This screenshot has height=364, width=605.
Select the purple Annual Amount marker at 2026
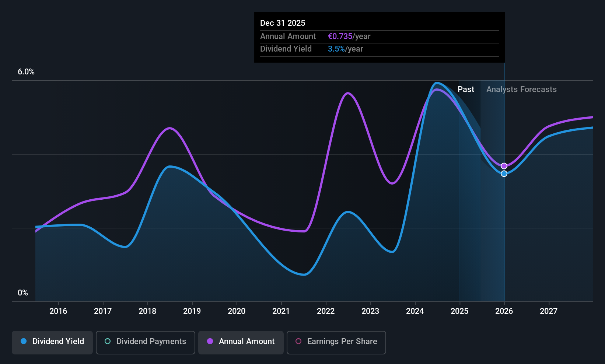(x=504, y=166)
